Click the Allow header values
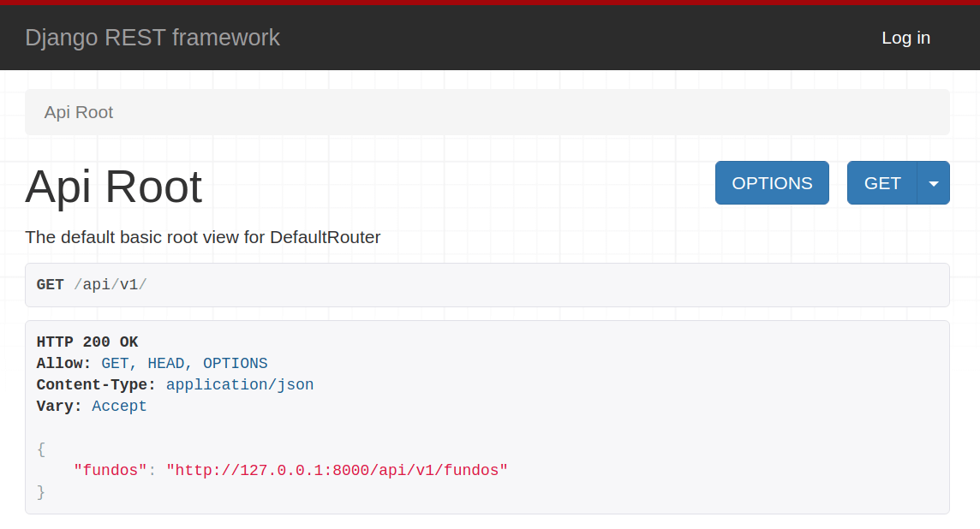This screenshot has width=980, height=529. (184, 363)
